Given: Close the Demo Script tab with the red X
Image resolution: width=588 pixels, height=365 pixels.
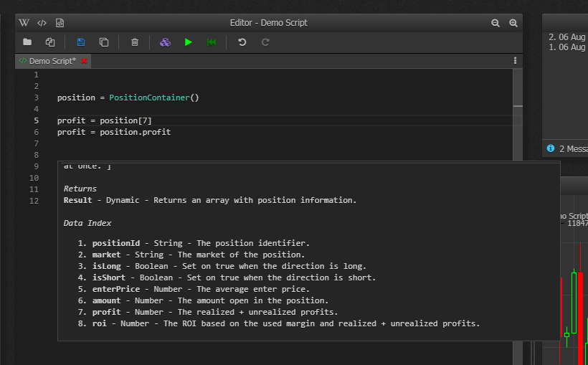Looking at the screenshot, I should click(x=84, y=61).
